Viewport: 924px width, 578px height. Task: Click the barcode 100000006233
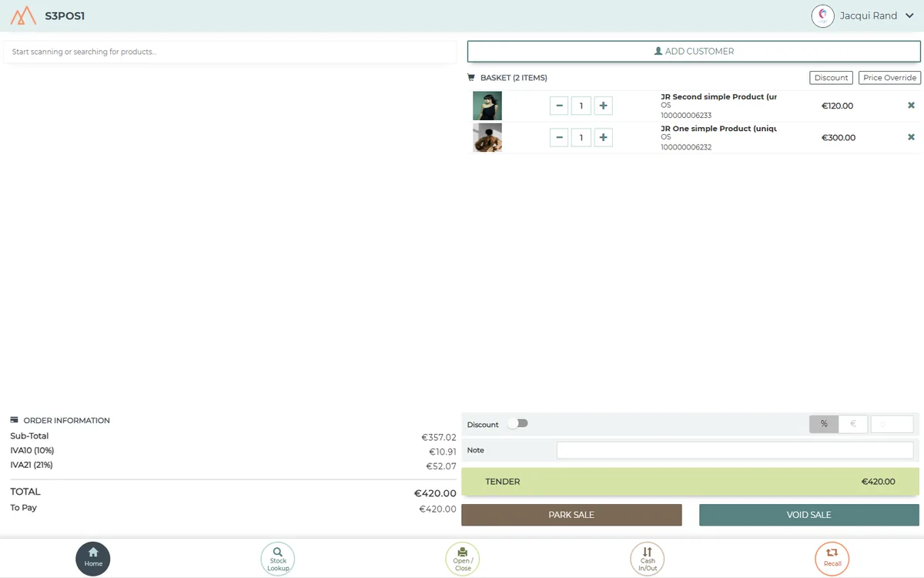pyautogui.click(x=686, y=116)
